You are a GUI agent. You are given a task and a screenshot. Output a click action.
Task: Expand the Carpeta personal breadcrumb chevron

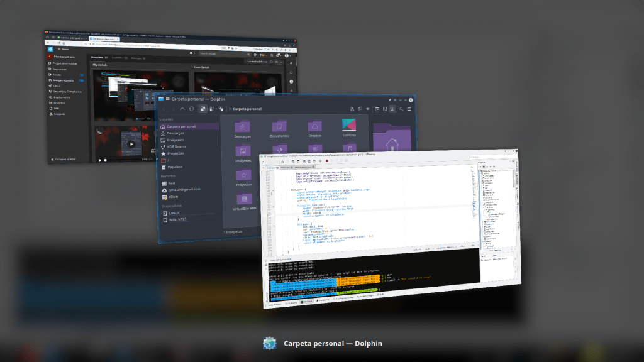pyautogui.click(x=230, y=109)
